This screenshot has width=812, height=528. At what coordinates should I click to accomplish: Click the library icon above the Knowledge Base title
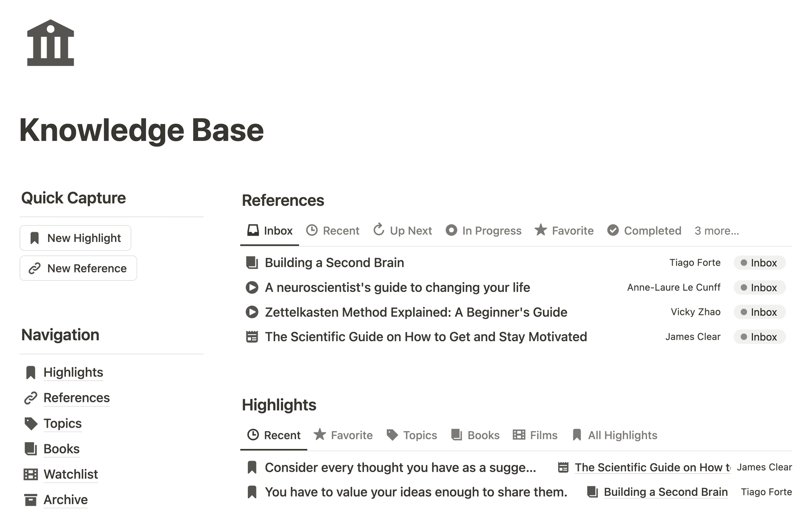pos(50,42)
